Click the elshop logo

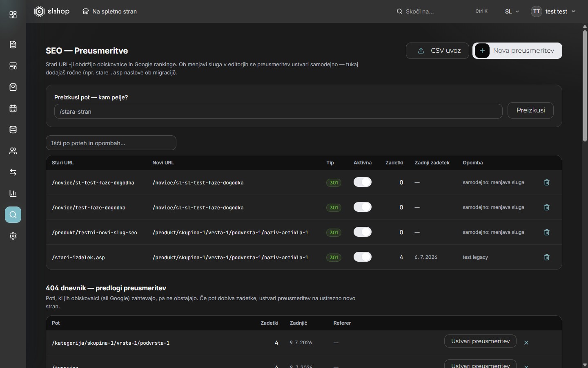pyautogui.click(x=52, y=11)
